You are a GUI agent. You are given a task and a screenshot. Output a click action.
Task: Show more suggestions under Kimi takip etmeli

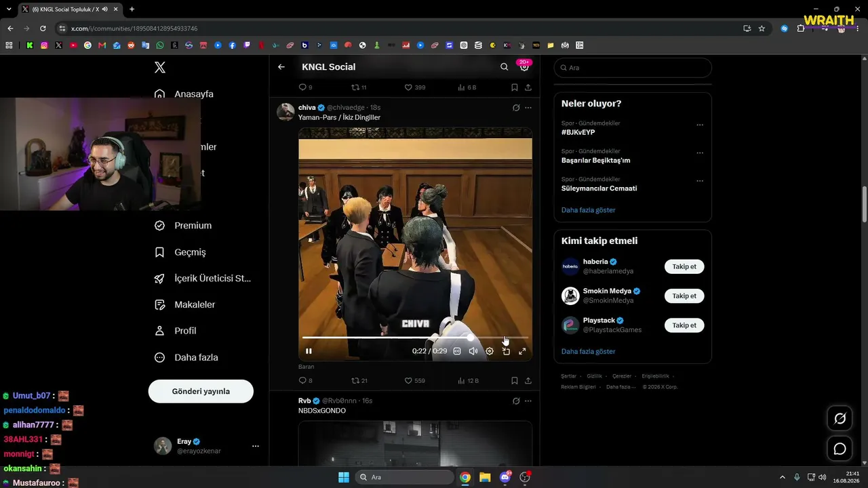tap(589, 352)
